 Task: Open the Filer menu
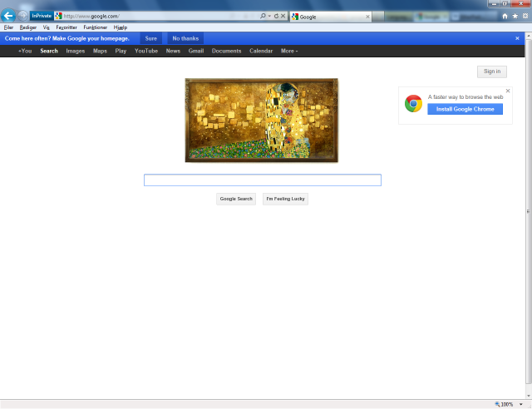(x=8, y=27)
